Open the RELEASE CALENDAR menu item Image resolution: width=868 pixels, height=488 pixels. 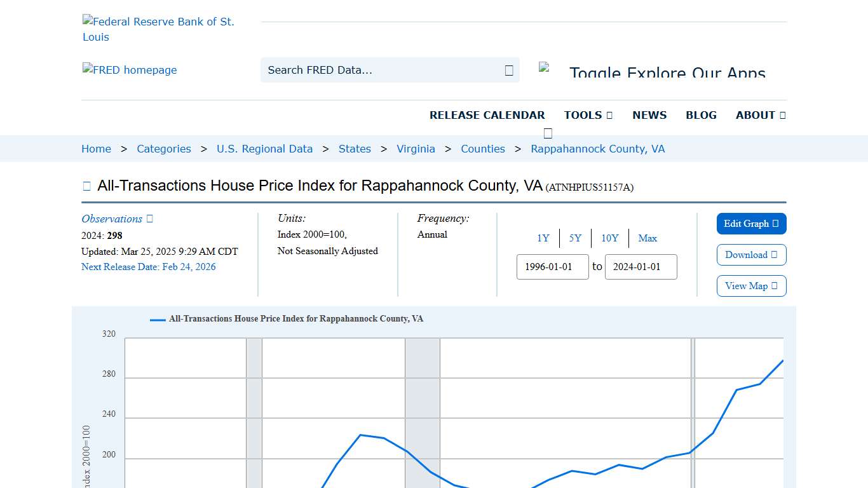point(487,115)
